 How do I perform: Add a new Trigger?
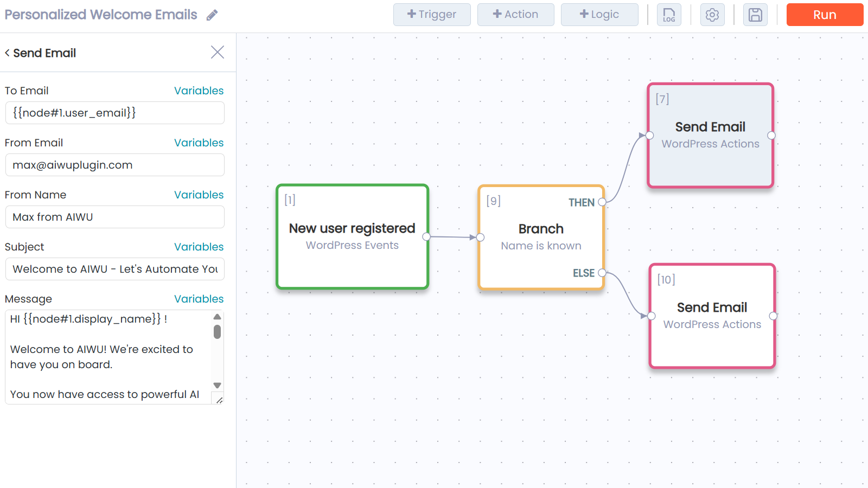coord(432,15)
